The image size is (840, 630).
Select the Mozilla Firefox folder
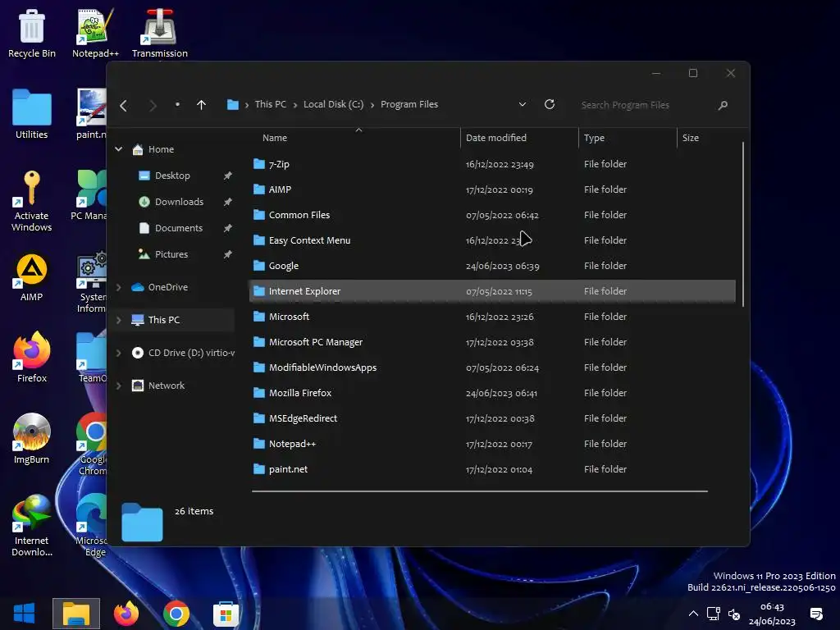492,393
